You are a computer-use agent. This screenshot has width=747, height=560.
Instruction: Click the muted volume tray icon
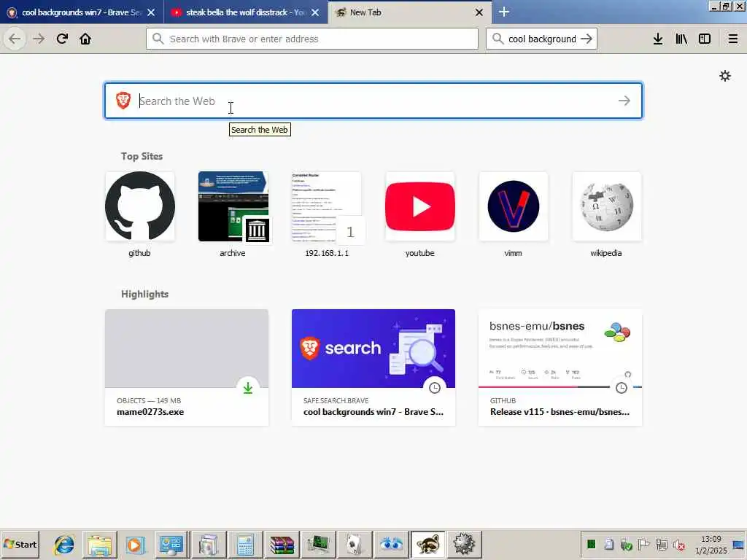pyautogui.click(x=679, y=544)
